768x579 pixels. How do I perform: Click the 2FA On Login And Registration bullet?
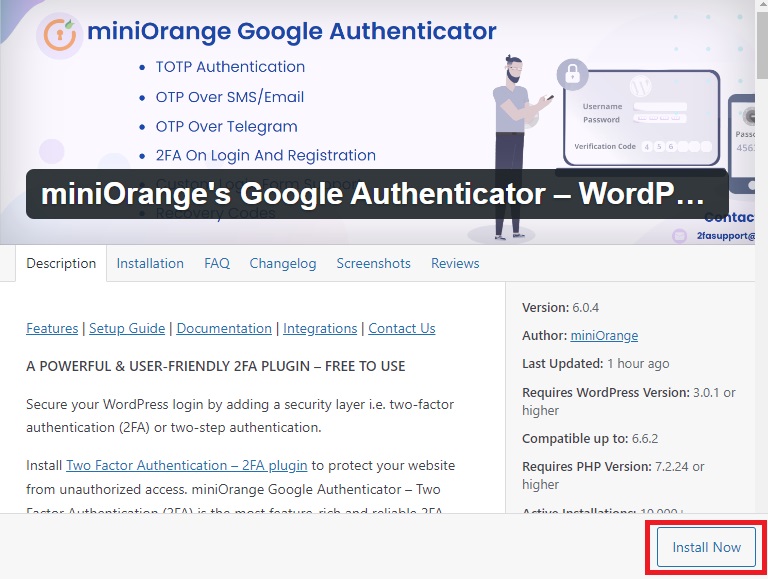265,155
